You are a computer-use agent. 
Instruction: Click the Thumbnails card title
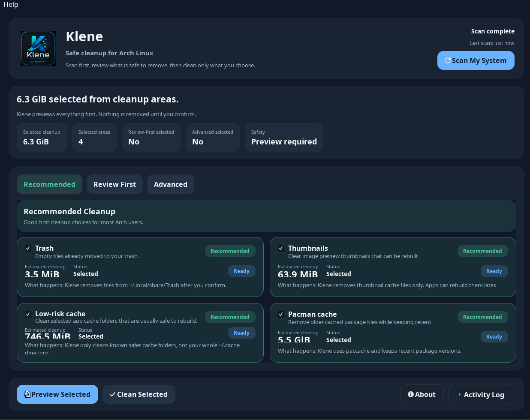(x=308, y=248)
